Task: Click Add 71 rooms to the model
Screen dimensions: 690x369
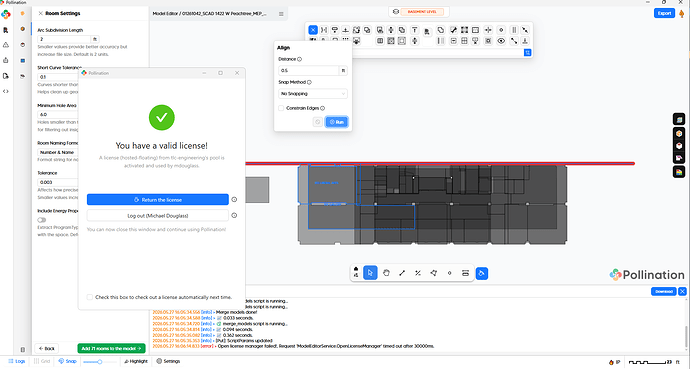Action: click(111, 348)
